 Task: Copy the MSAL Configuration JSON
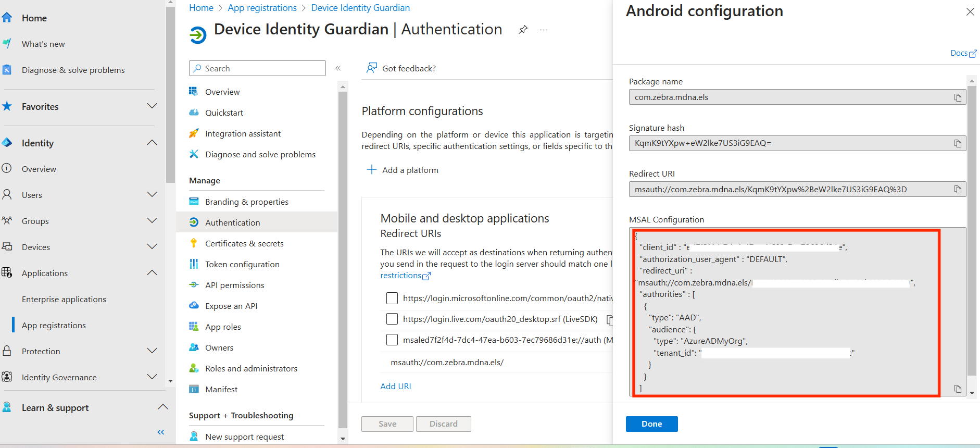[x=957, y=389]
